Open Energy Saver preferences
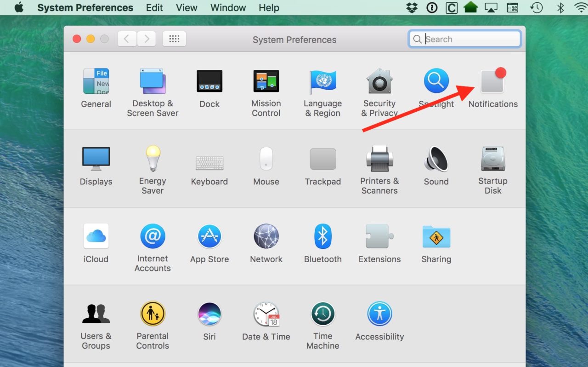This screenshot has width=588, height=367. click(153, 170)
